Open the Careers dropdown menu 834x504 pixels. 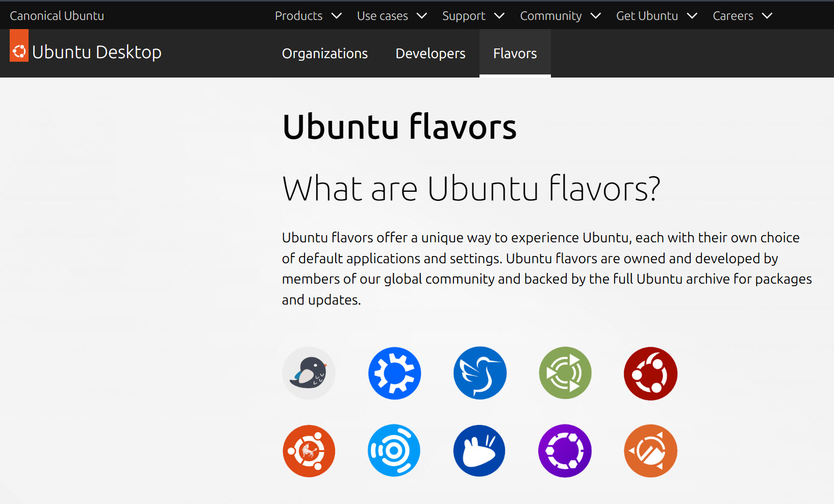coord(742,16)
